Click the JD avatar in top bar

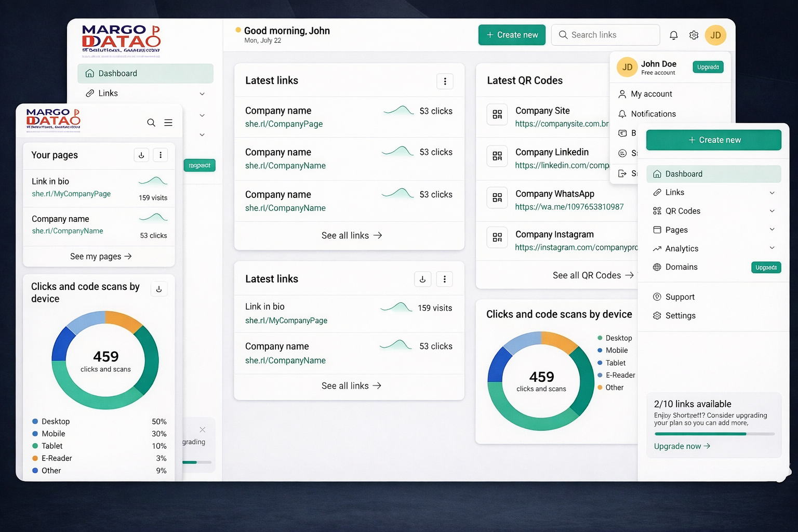click(715, 35)
